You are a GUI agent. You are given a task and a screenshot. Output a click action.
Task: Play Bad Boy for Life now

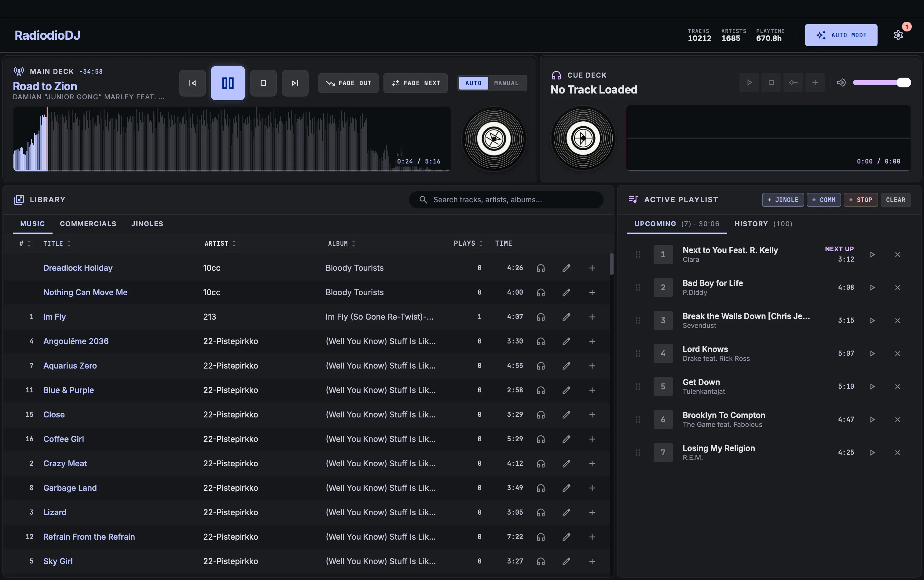tap(872, 288)
